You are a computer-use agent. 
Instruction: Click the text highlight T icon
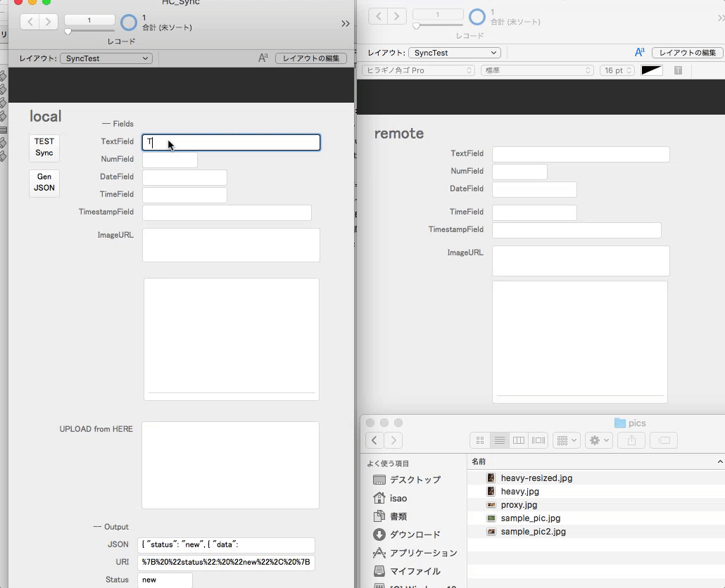click(678, 70)
